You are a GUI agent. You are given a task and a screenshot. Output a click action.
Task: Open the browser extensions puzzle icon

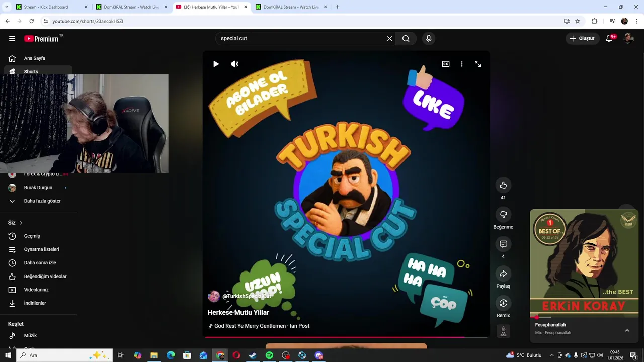[595, 21]
